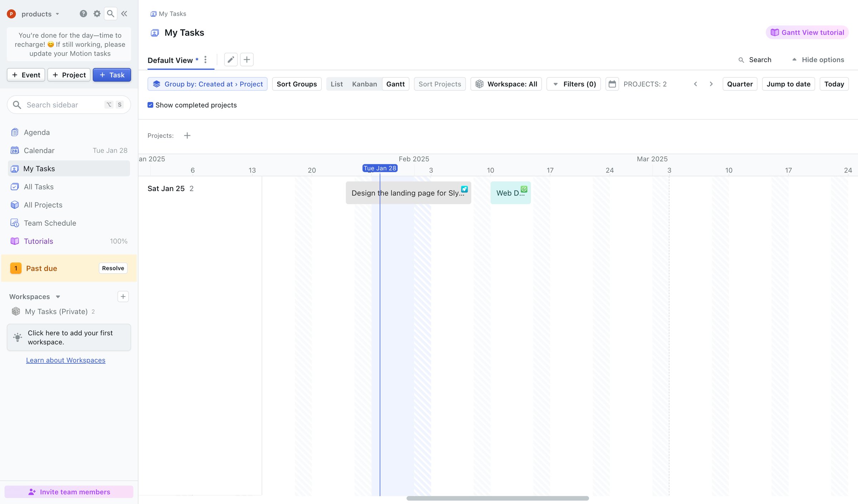Open the Quarter zoom dropdown
The width and height of the screenshot is (858, 504).
point(740,84)
